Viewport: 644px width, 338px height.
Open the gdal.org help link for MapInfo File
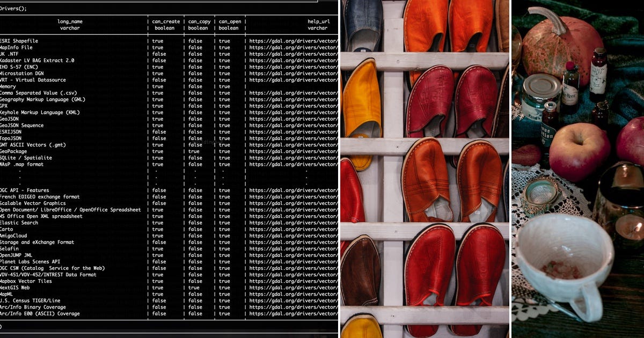[x=292, y=47]
